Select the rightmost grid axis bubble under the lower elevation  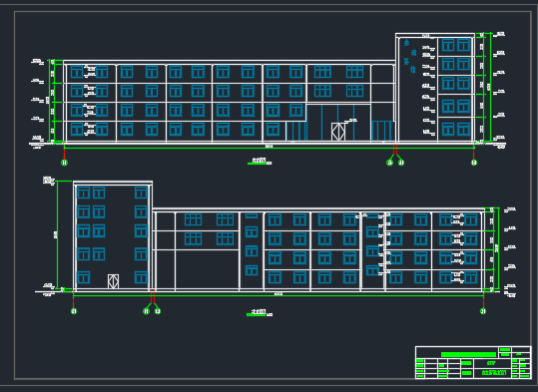483,311
